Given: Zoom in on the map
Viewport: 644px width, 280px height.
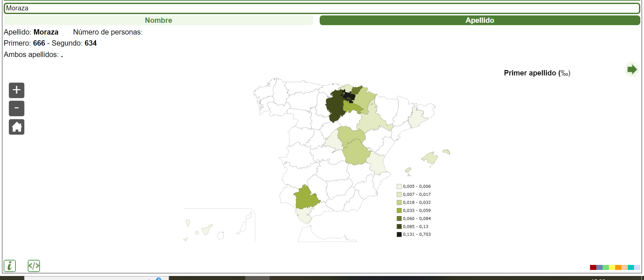Looking at the screenshot, I should (x=16, y=90).
